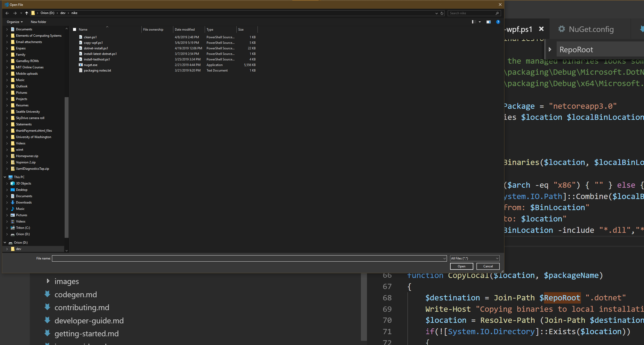Viewport: 644px width, 345px height.
Task: Click the File name input field
Action: tap(249, 258)
